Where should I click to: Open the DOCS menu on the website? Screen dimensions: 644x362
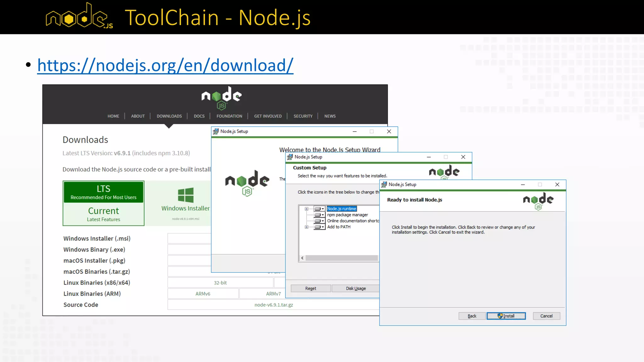click(x=199, y=116)
